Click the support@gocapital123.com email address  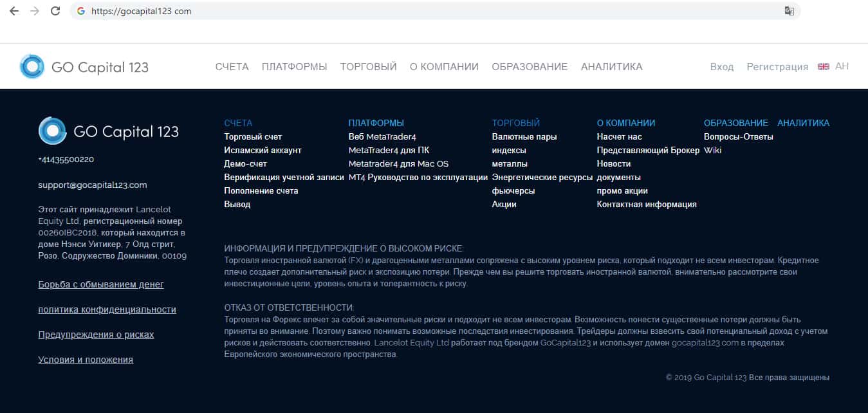pyautogui.click(x=93, y=185)
